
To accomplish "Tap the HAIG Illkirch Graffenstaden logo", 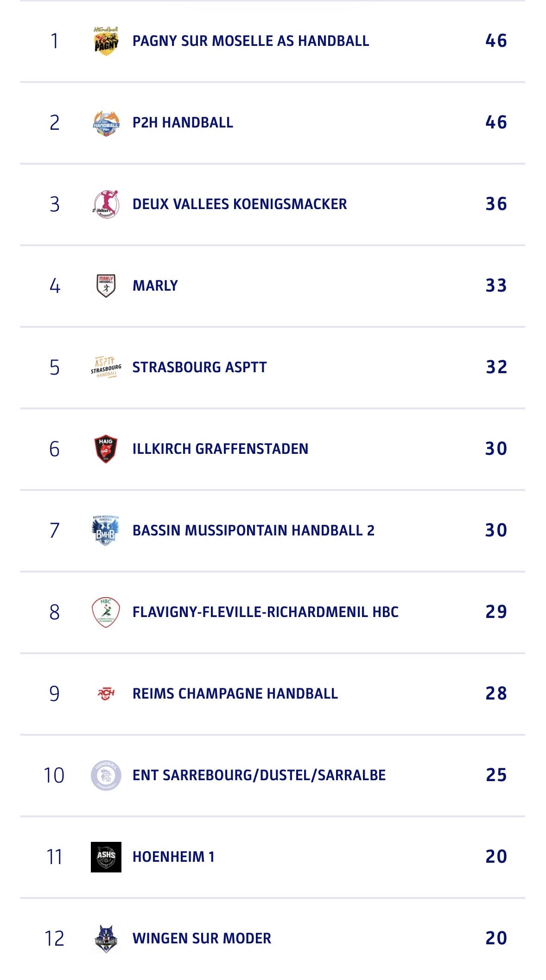I will [x=106, y=449].
